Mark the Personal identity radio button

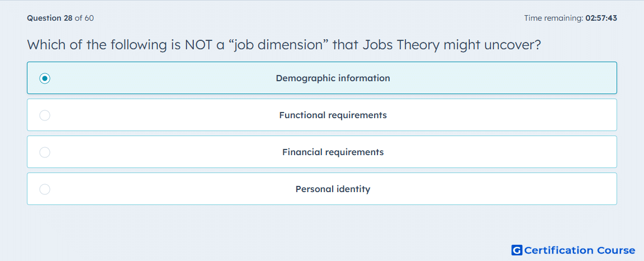pos(45,189)
